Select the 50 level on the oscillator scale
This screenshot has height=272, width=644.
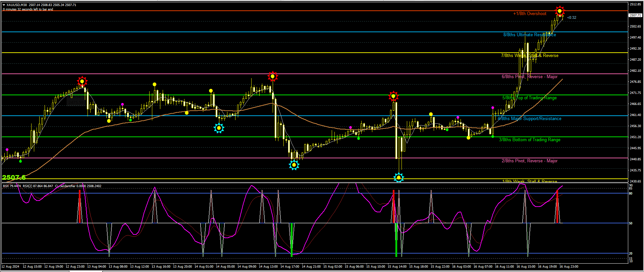(x=631, y=223)
